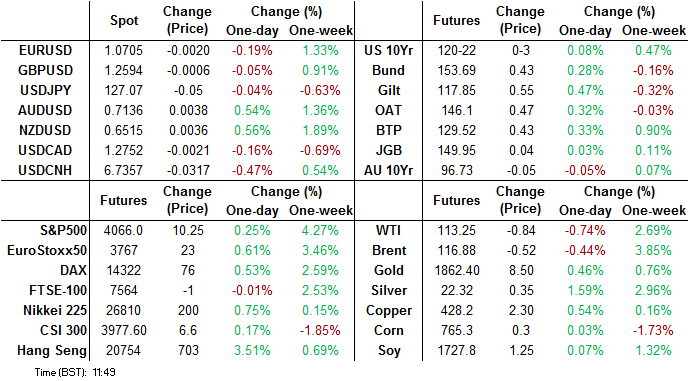
Task: Select the USDCNH price change -0.0317
Action: click(188, 171)
